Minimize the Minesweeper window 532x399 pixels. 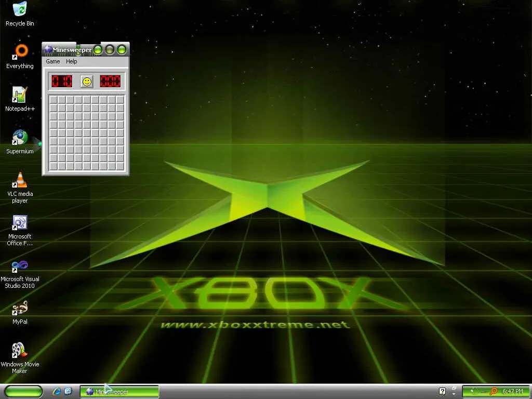(98, 50)
